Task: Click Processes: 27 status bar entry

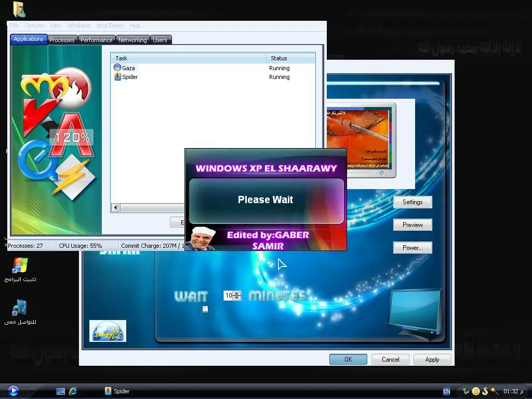Action: 31,246
